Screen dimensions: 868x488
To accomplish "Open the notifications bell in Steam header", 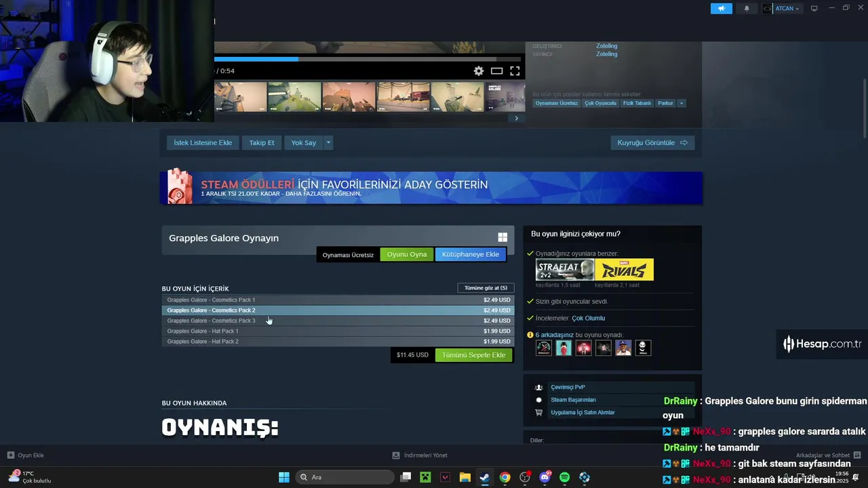I will click(x=747, y=8).
